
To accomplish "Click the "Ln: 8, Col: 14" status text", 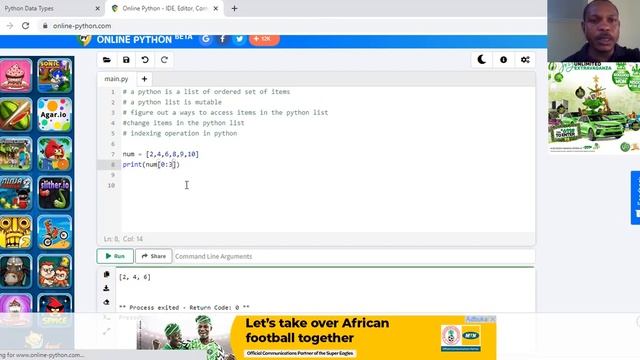I will pos(123,239).
